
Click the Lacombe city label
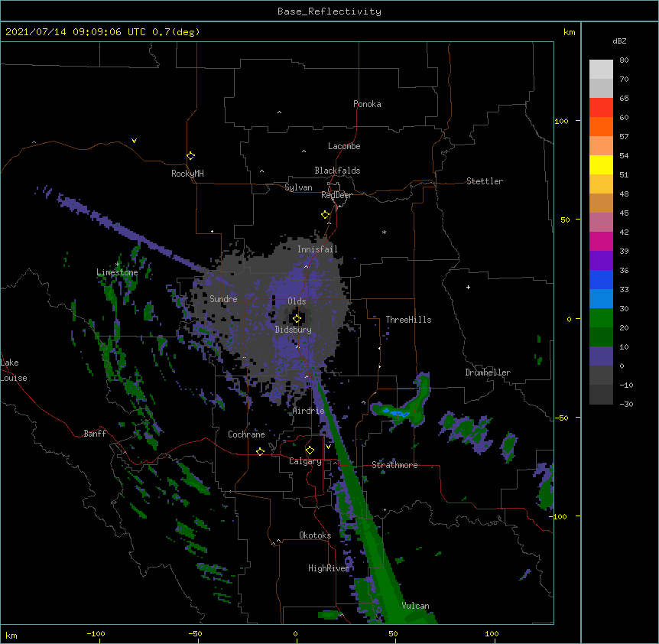[344, 146]
